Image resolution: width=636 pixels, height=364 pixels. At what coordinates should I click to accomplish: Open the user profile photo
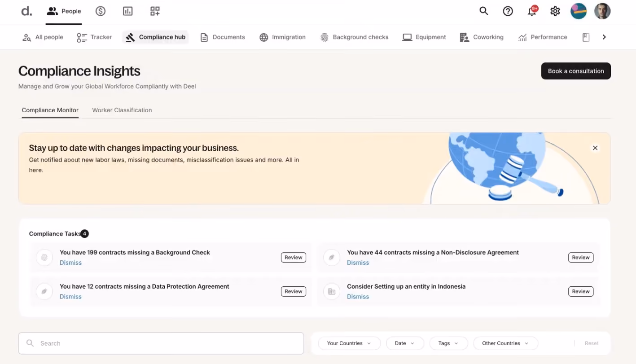click(602, 11)
